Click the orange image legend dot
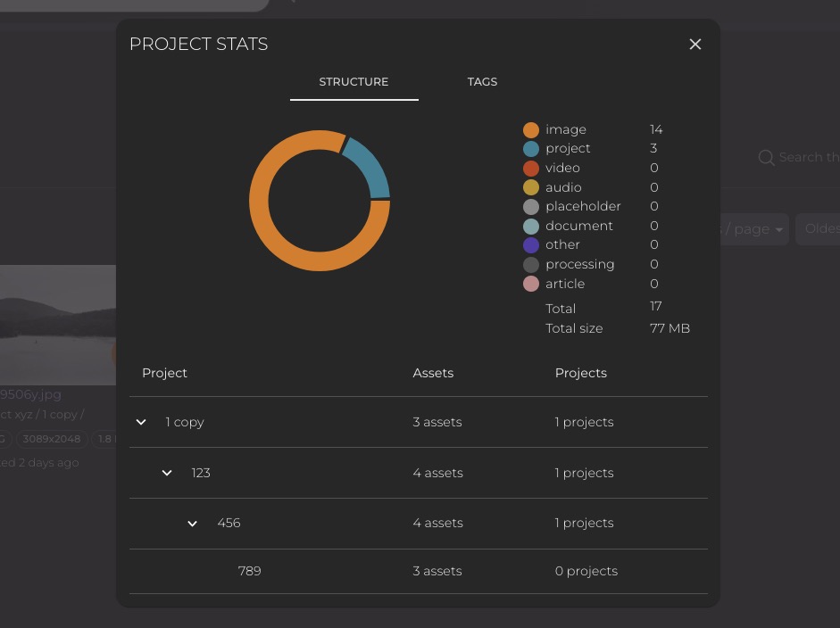The height and width of the screenshot is (628, 840). [531, 130]
